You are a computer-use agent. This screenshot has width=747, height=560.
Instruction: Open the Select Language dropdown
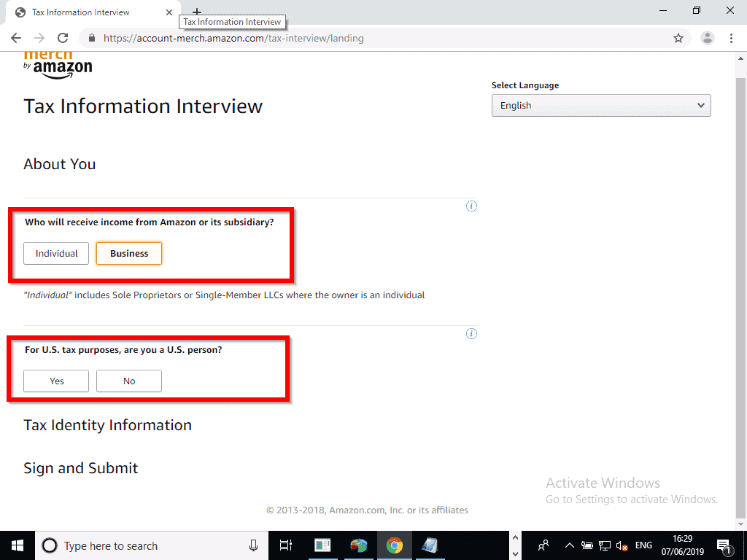click(601, 105)
